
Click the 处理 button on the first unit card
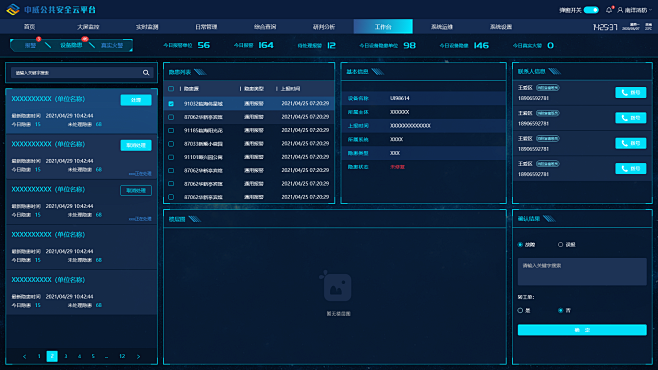[136, 100]
